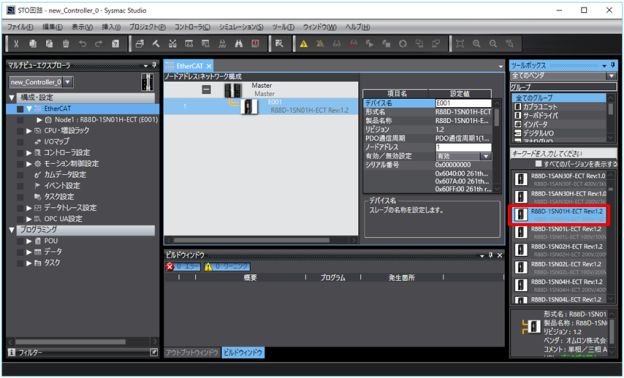
Task: Pin the Multiview Explorer panel
Action: [x=154, y=65]
